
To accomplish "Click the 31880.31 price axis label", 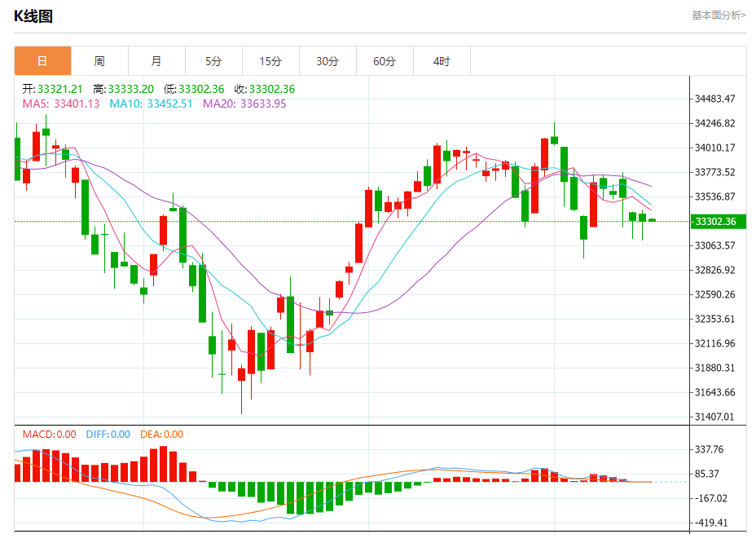I will (715, 368).
